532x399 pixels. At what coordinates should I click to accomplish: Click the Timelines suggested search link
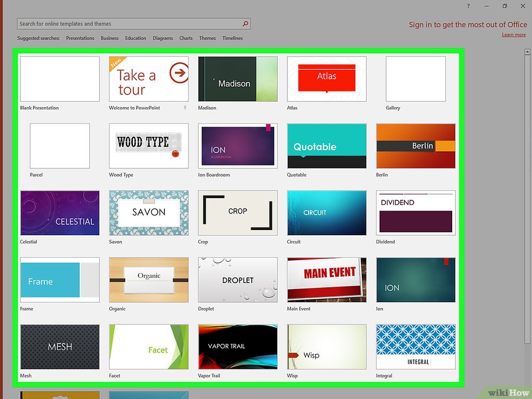coord(232,38)
